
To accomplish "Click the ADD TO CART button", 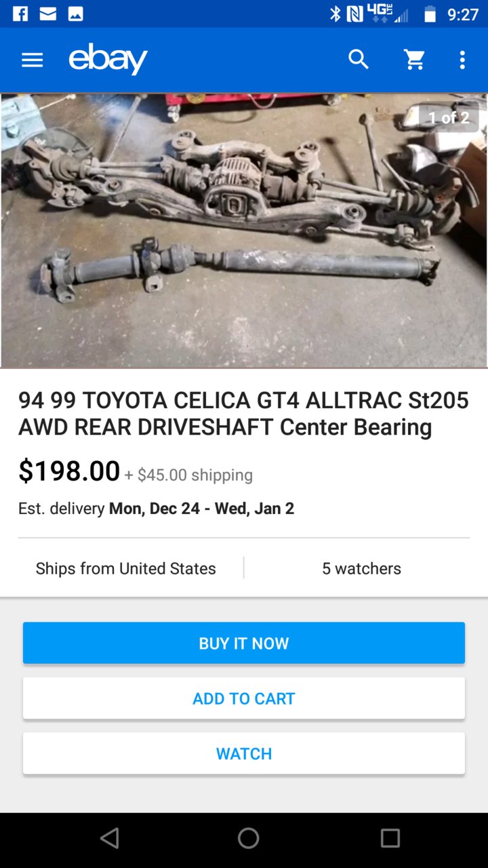I will pyautogui.click(x=244, y=698).
